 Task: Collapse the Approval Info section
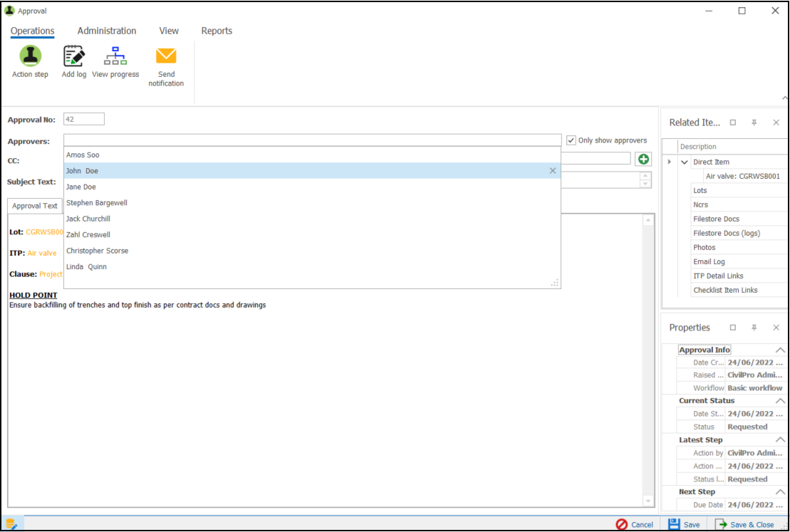coord(780,350)
